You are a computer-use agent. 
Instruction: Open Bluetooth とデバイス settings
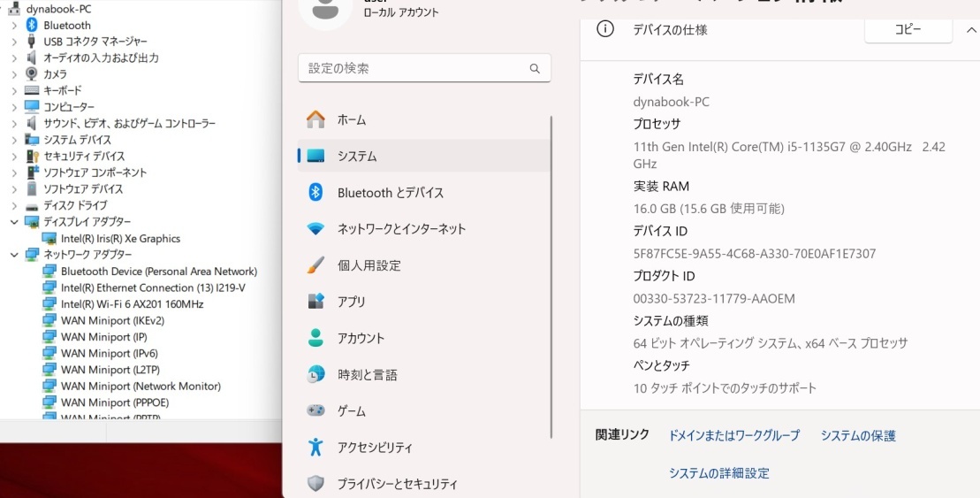(x=424, y=192)
